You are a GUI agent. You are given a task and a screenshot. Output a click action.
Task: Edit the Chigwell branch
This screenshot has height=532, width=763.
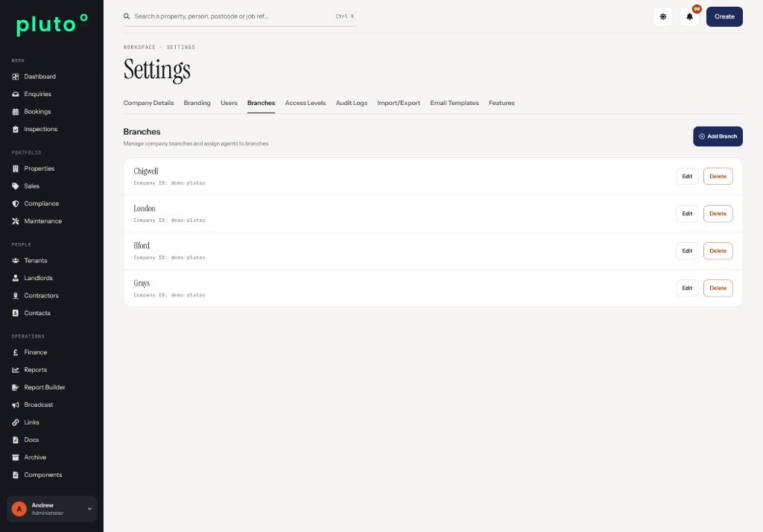(686, 176)
